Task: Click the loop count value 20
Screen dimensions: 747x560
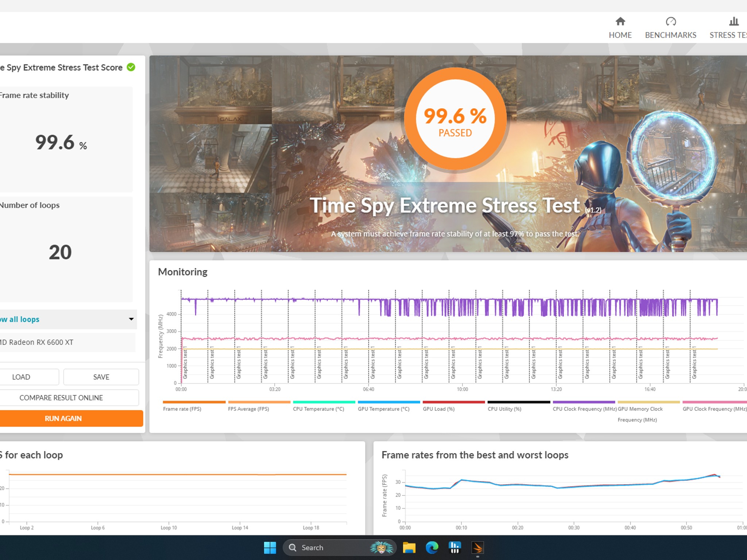Action: point(60,252)
